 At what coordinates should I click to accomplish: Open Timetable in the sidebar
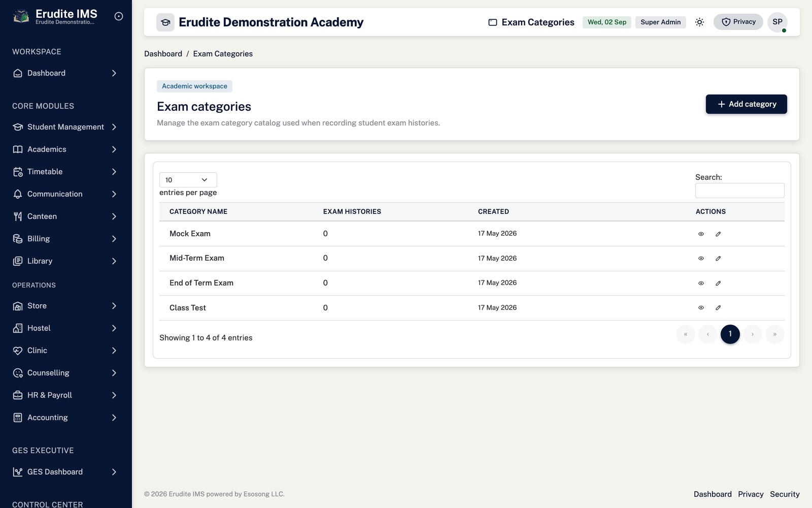coord(66,172)
